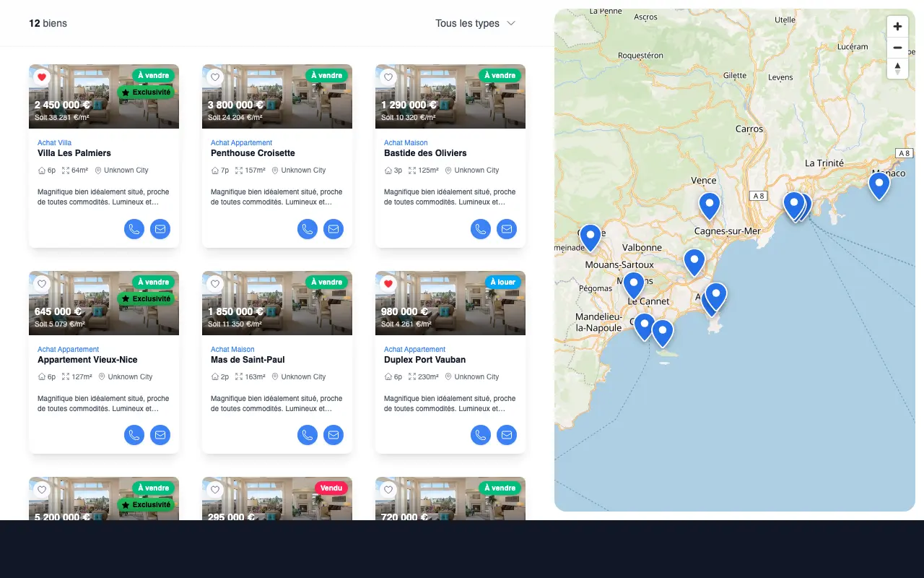The height and width of the screenshot is (578, 924).
Task: Email about Villa Les Palmiers
Action: click(x=160, y=229)
